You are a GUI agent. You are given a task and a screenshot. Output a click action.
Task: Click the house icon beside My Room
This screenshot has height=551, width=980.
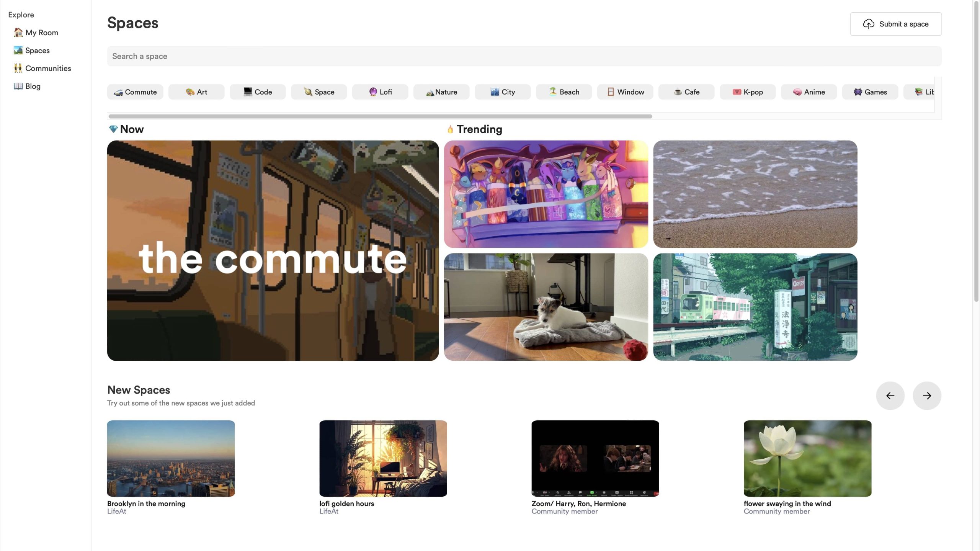pyautogui.click(x=18, y=33)
